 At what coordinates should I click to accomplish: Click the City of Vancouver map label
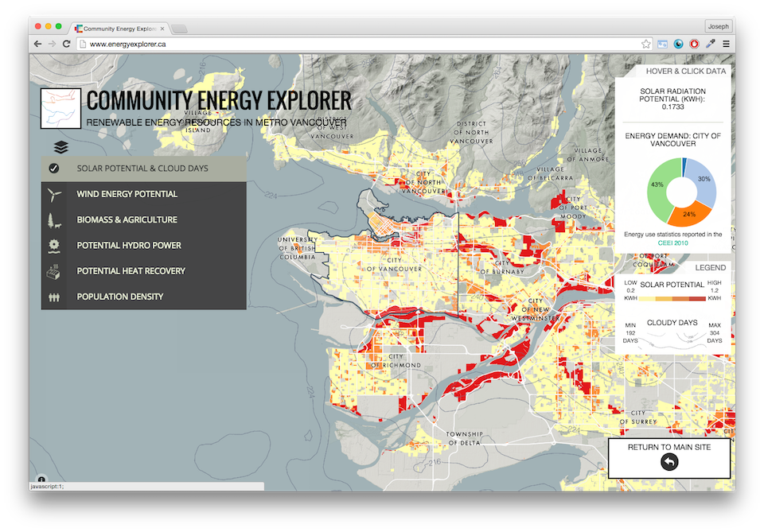394,264
